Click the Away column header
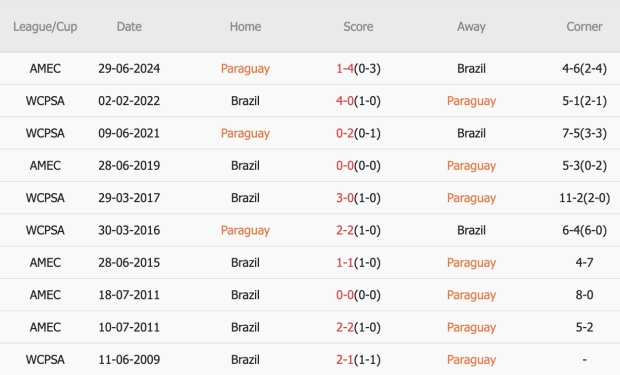The image size is (620, 375). 471,27
